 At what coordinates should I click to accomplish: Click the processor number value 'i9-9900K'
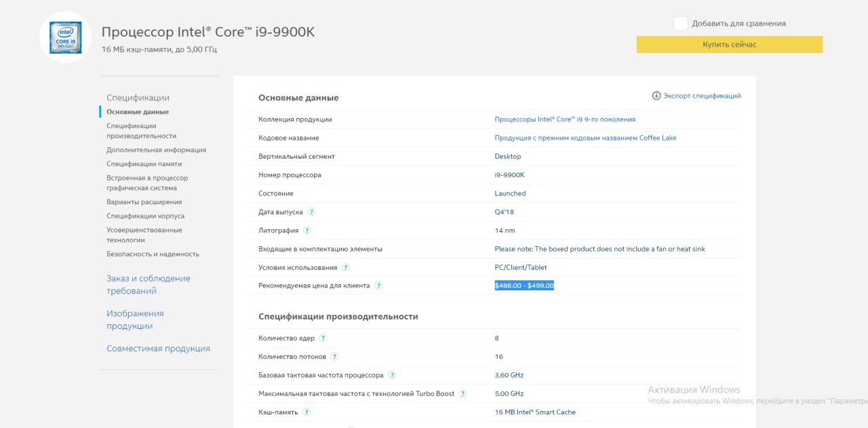pos(509,175)
